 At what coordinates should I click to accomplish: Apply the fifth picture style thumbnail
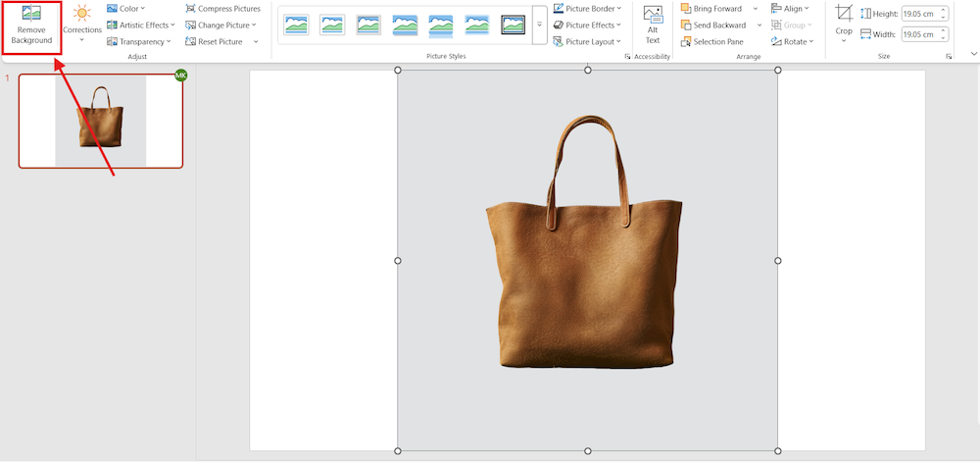(x=441, y=25)
